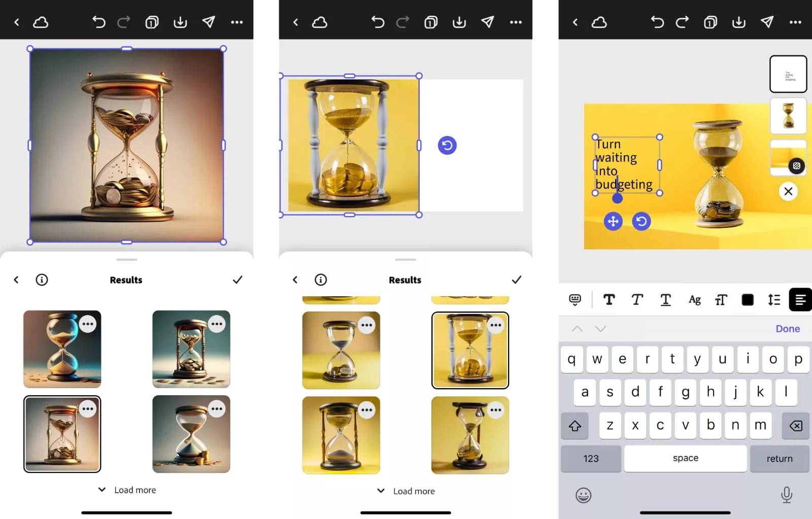The height and width of the screenshot is (519, 812).
Task: Open the three-dot menu on the selected yellow hourglass result
Action: coord(496,325)
